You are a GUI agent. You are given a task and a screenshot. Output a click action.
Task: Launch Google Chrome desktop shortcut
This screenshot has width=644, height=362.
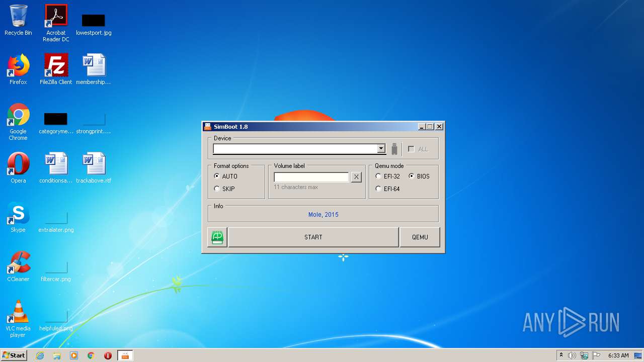point(18,122)
